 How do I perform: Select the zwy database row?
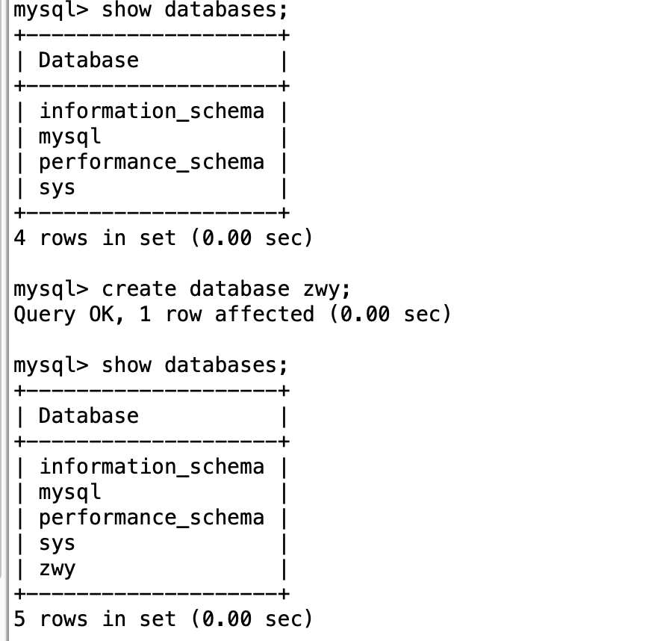57,569
